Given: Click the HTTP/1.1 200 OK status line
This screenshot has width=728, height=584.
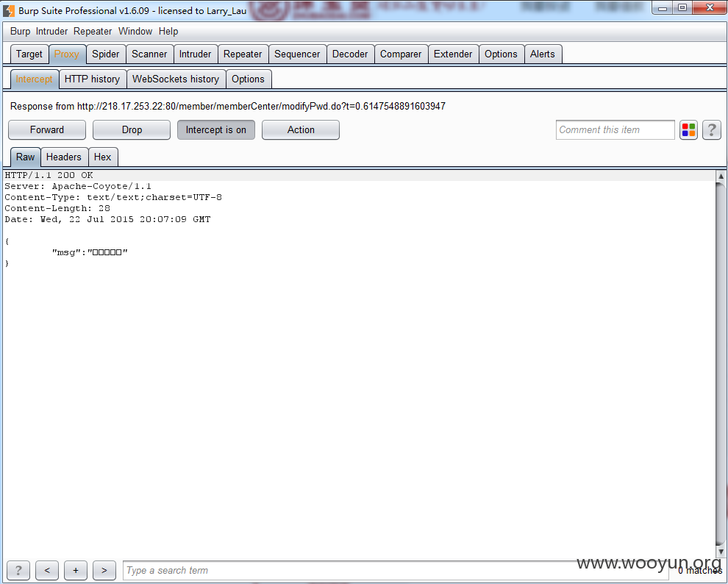Looking at the screenshot, I should (49, 175).
